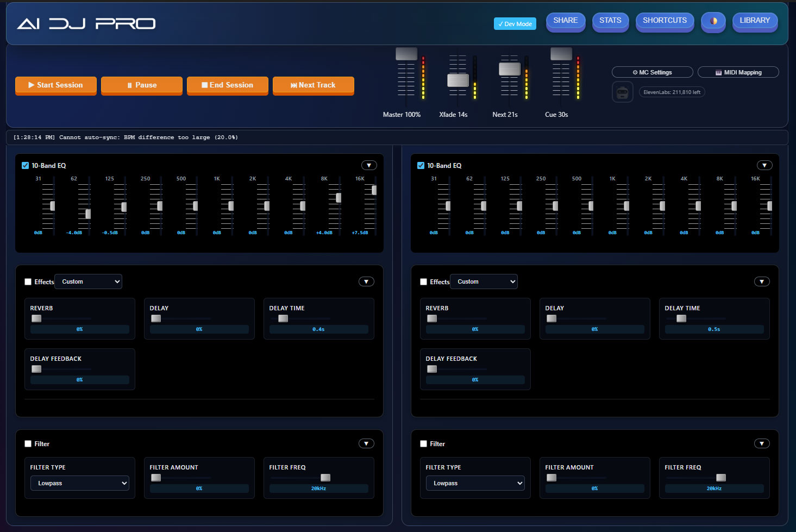Open the STATS menu

point(610,21)
